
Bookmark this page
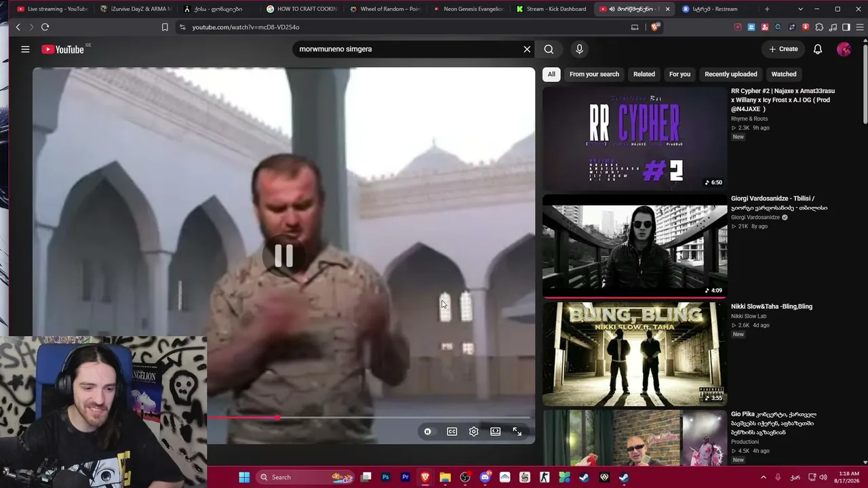[x=165, y=27]
